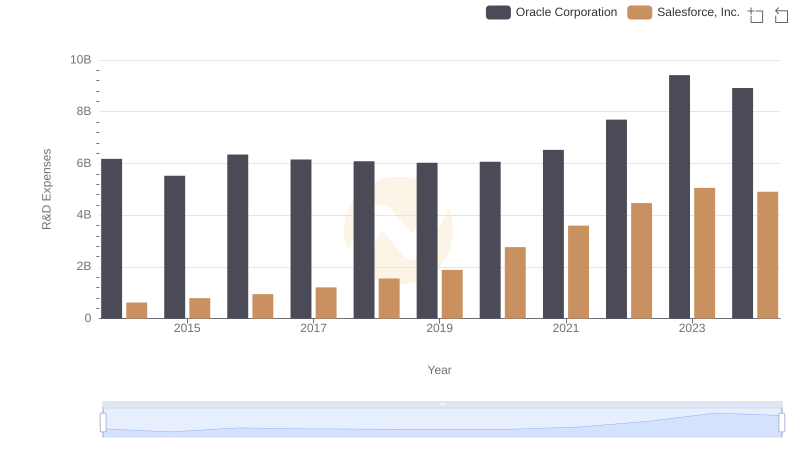Click the Salesforce bar between 2021 and 2023

(x=641, y=261)
